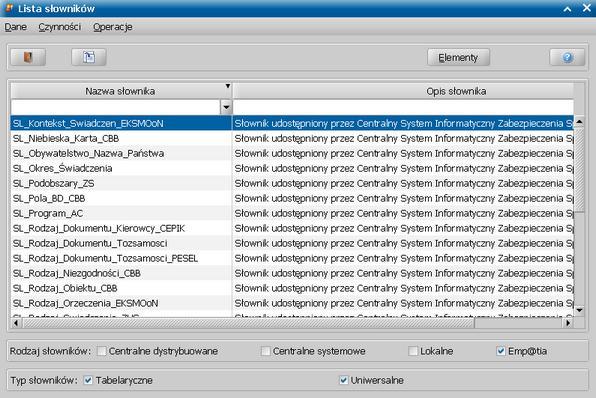Select row SL_Pola_BD_CBB
Image resolution: width=596 pixels, height=398 pixels.
click(x=292, y=198)
